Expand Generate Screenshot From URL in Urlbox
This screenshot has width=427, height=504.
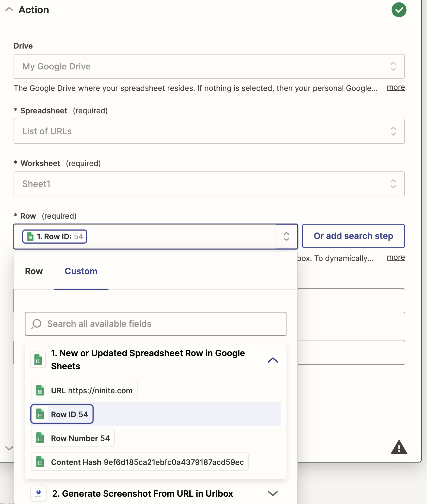pyautogui.click(x=273, y=493)
